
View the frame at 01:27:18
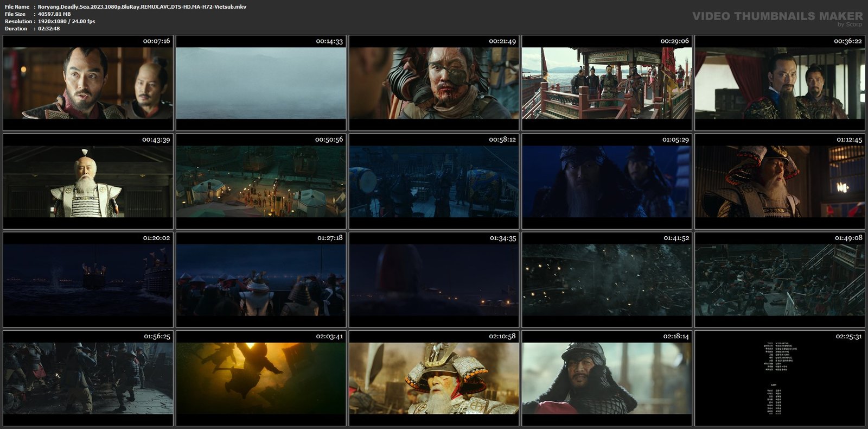(261, 280)
